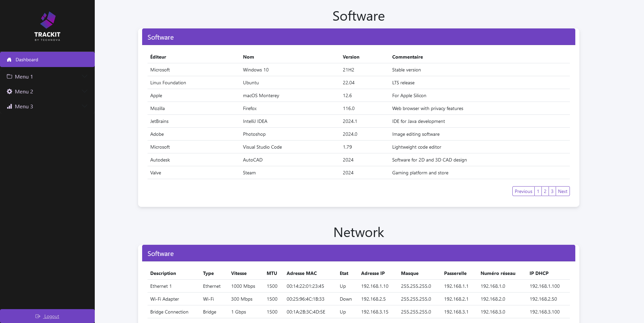
Task: Go to Next page of software table
Action: coord(563,191)
